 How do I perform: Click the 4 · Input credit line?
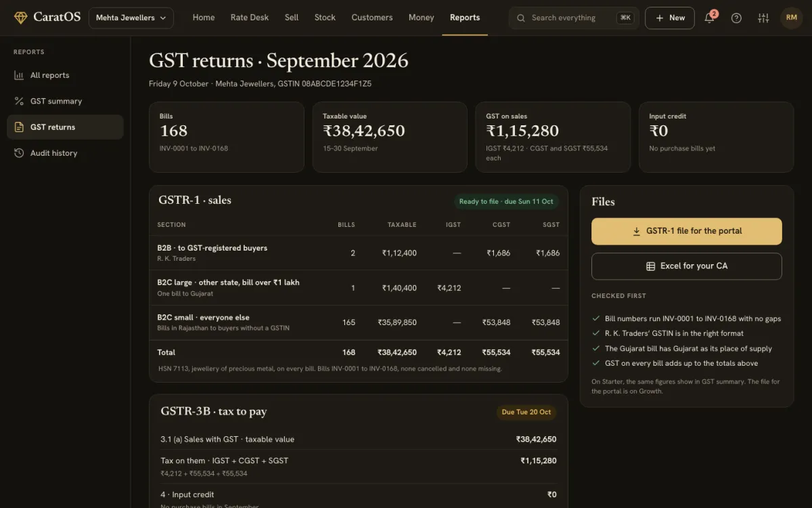point(358,495)
